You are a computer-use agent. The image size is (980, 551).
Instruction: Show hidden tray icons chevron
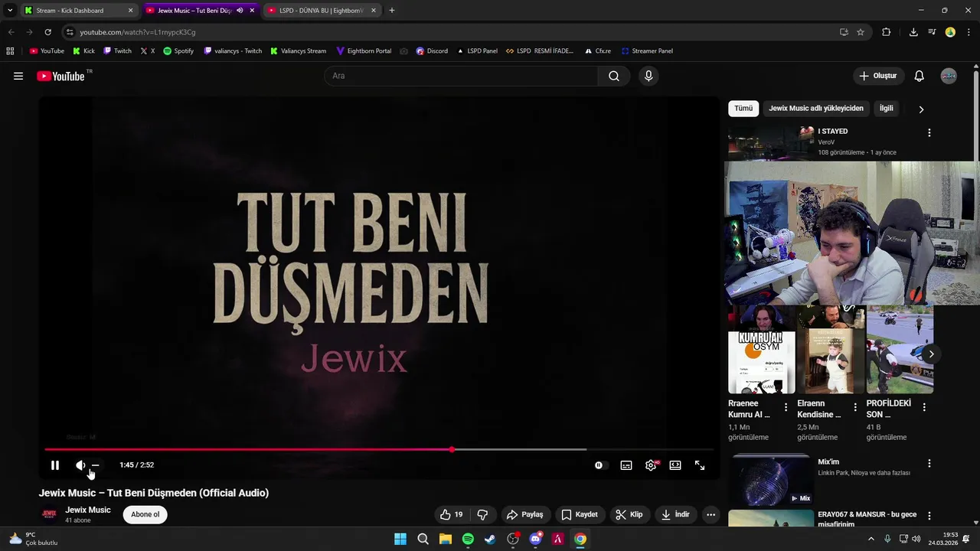click(871, 539)
